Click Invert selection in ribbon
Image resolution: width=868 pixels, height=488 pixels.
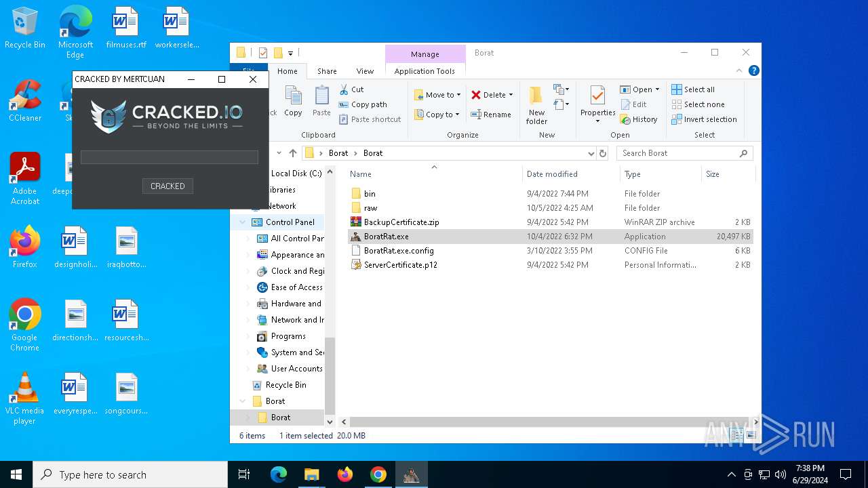(704, 119)
